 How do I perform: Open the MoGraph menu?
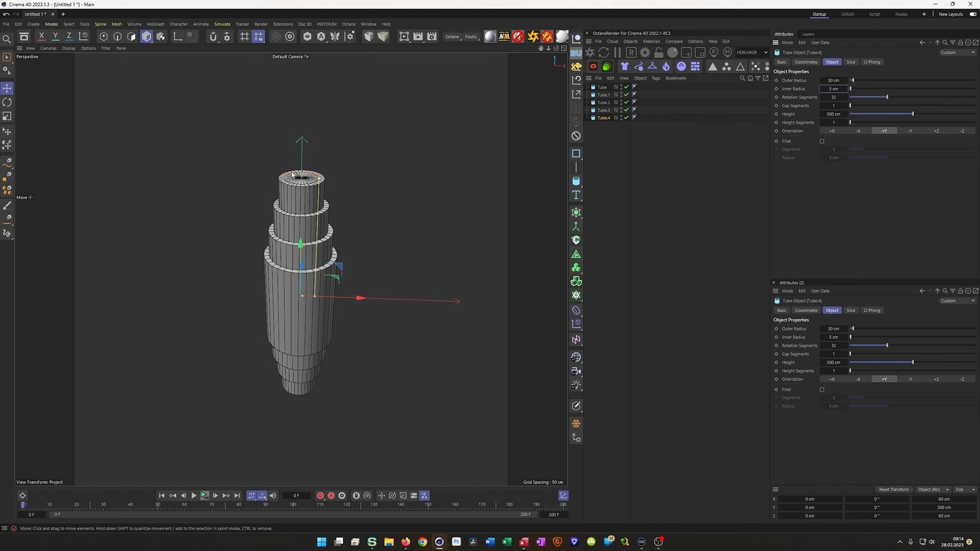coord(155,24)
